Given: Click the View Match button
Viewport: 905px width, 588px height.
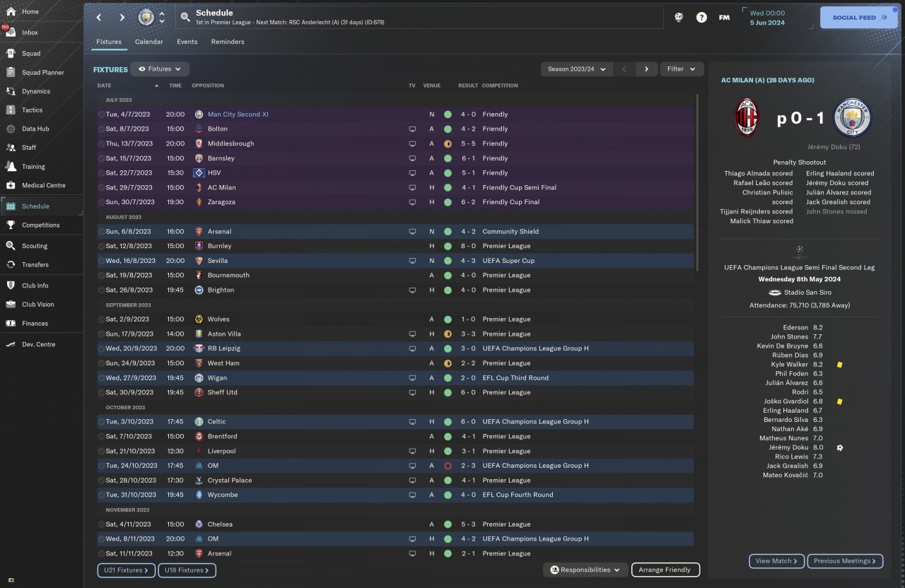Looking at the screenshot, I should [776, 561].
